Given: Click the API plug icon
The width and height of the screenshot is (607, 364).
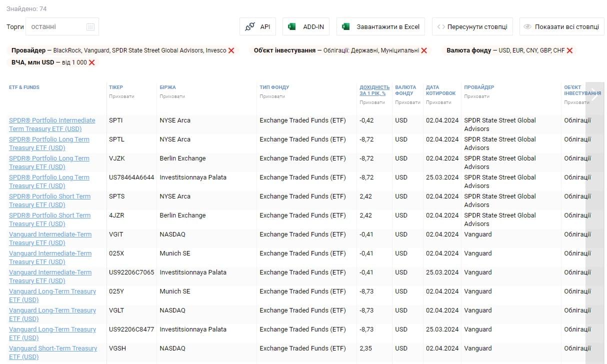Looking at the screenshot, I should [x=249, y=26].
